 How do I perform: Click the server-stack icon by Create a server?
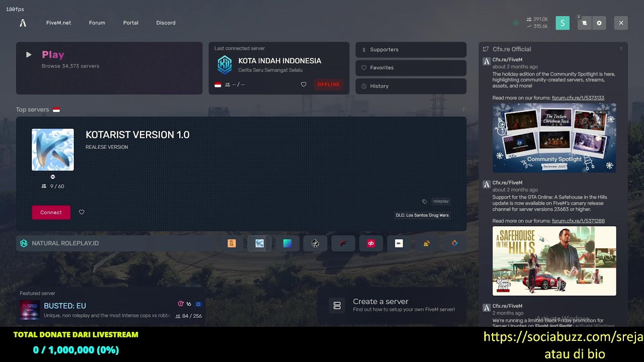pyautogui.click(x=337, y=305)
